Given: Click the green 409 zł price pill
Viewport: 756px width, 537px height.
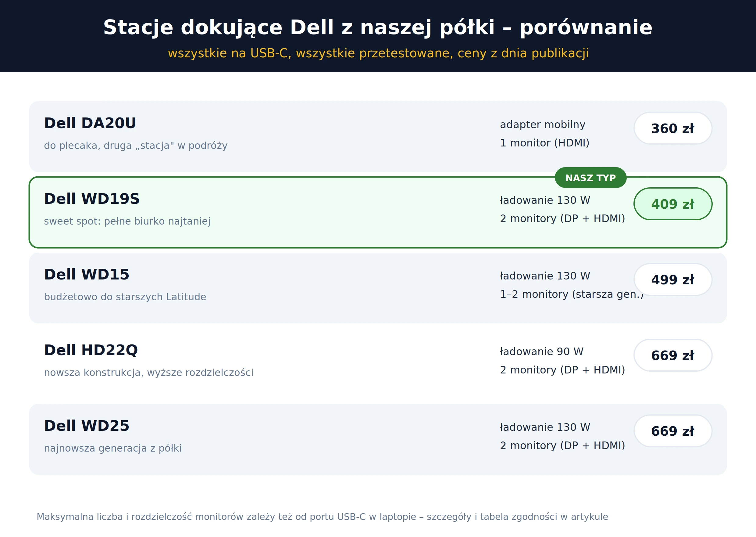Looking at the screenshot, I should pyautogui.click(x=673, y=204).
